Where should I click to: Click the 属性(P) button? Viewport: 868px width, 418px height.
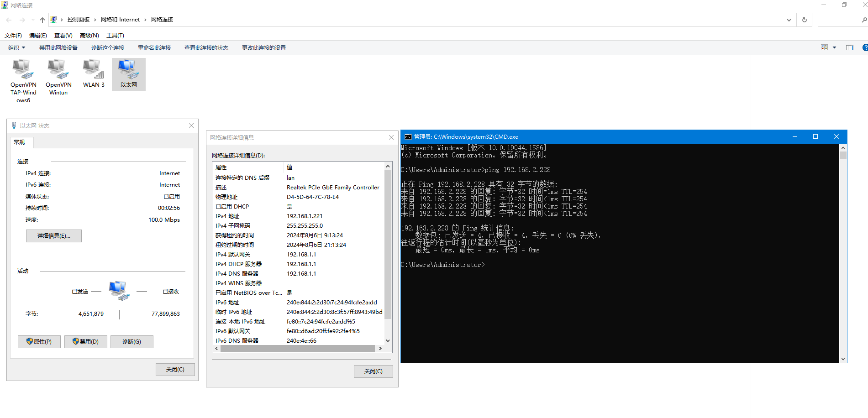click(39, 341)
